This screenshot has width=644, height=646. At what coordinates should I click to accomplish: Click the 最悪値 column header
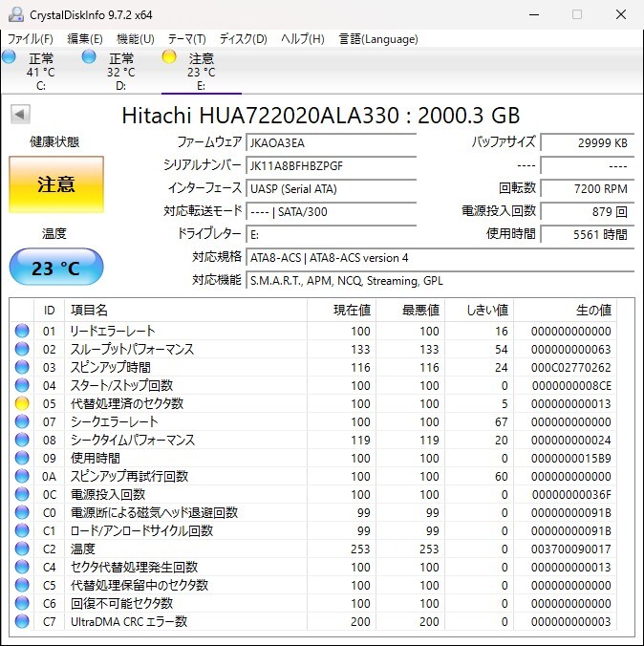[x=410, y=310]
